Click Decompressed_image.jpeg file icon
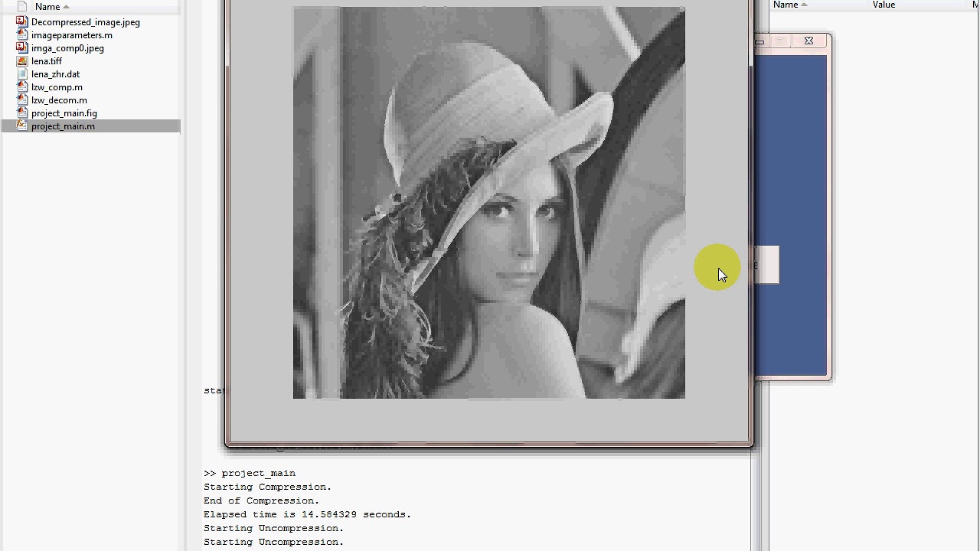Screen dimensions: 980x551 click(21, 22)
